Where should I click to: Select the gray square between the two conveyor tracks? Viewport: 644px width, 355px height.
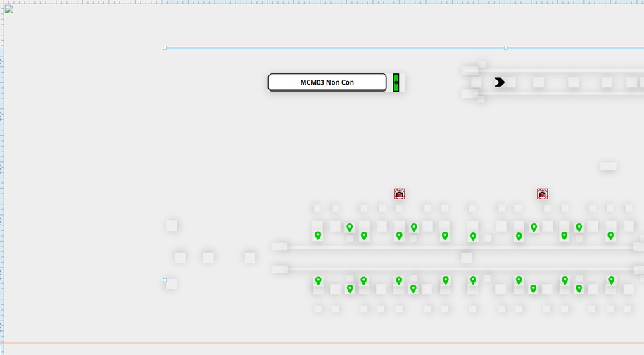point(466,258)
